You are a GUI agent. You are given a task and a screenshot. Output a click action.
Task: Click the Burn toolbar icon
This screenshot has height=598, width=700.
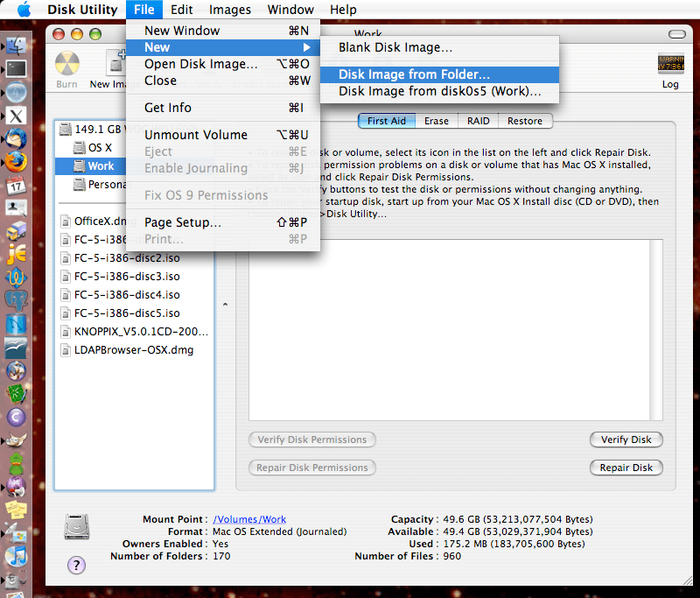pos(67,64)
